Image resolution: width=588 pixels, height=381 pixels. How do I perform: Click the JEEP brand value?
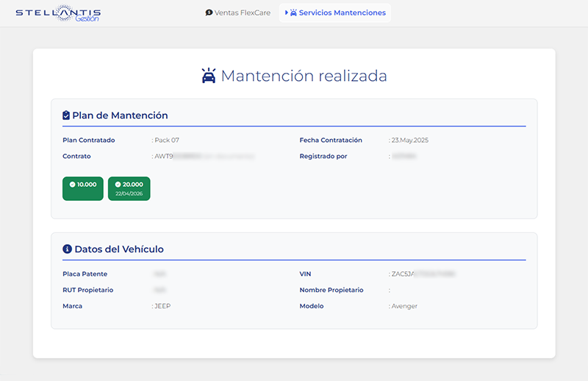[x=162, y=306]
